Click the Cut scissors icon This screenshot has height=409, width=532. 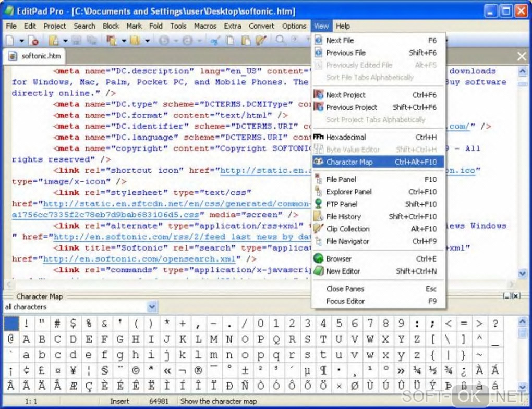215,41
